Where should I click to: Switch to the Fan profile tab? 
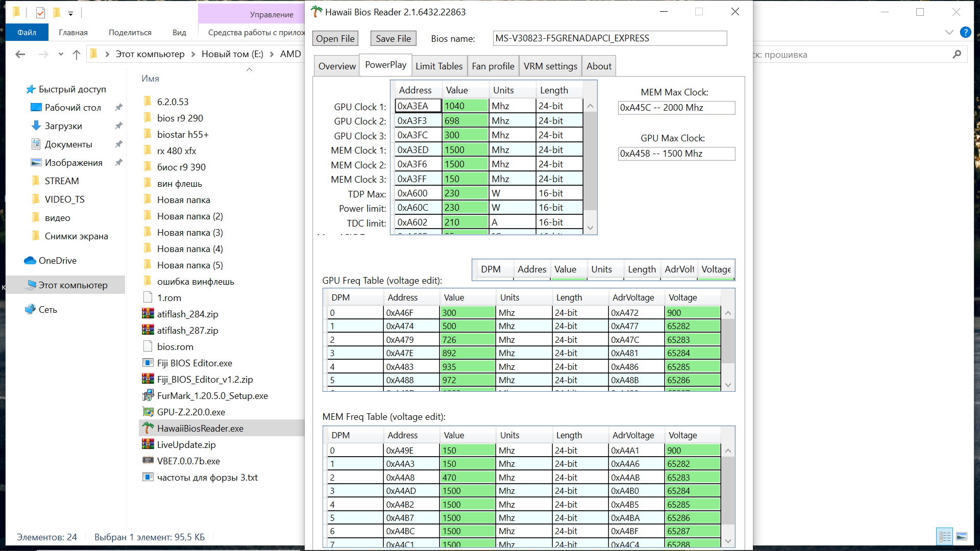[x=493, y=66]
